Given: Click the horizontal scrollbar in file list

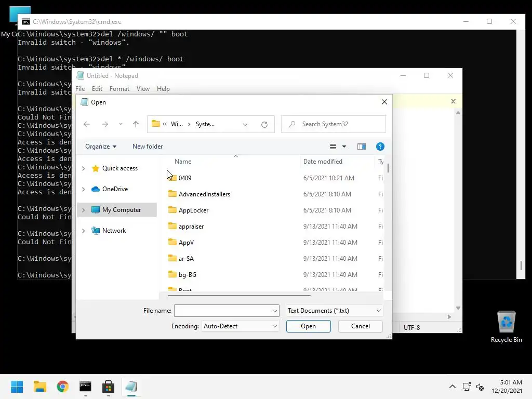Looking at the screenshot, I should click(x=239, y=296).
